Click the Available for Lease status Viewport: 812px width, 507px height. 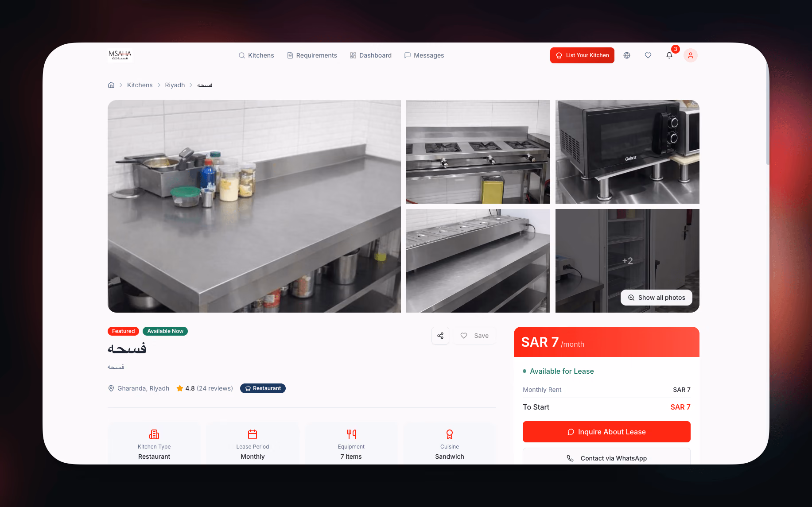558,371
